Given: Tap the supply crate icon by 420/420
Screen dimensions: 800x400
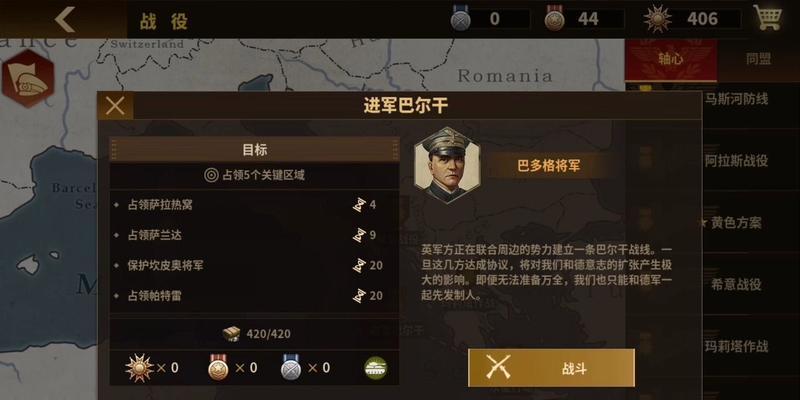Looking at the screenshot, I should click(x=232, y=334).
